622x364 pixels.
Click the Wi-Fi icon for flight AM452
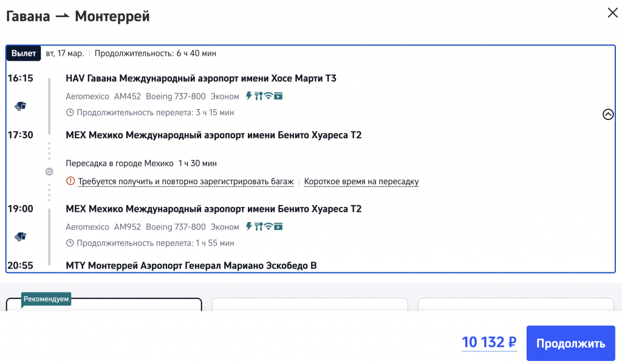[268, 96]
